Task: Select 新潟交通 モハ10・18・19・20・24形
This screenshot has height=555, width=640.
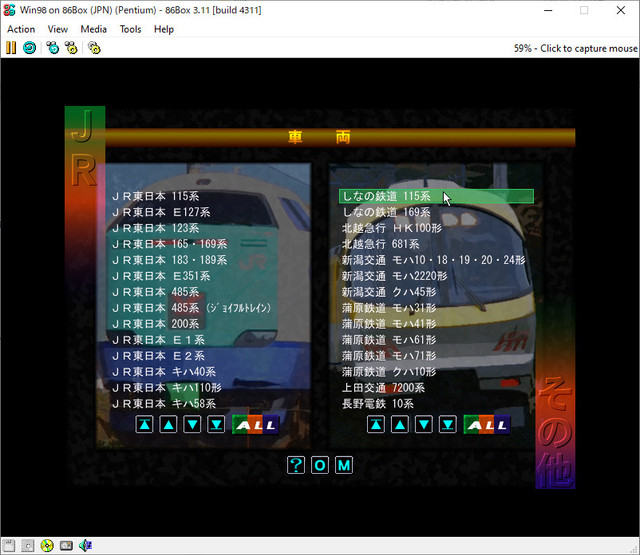Action: 433,260
